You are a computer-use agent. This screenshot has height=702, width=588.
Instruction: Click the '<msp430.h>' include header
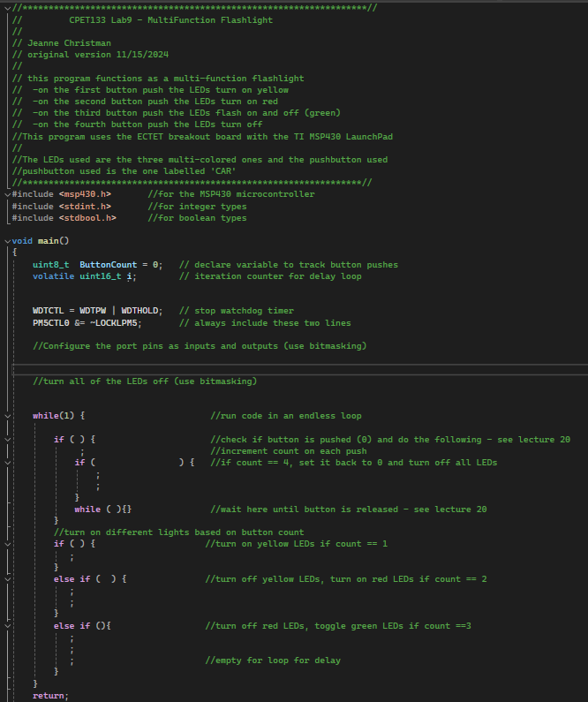(x=85, y=194)
